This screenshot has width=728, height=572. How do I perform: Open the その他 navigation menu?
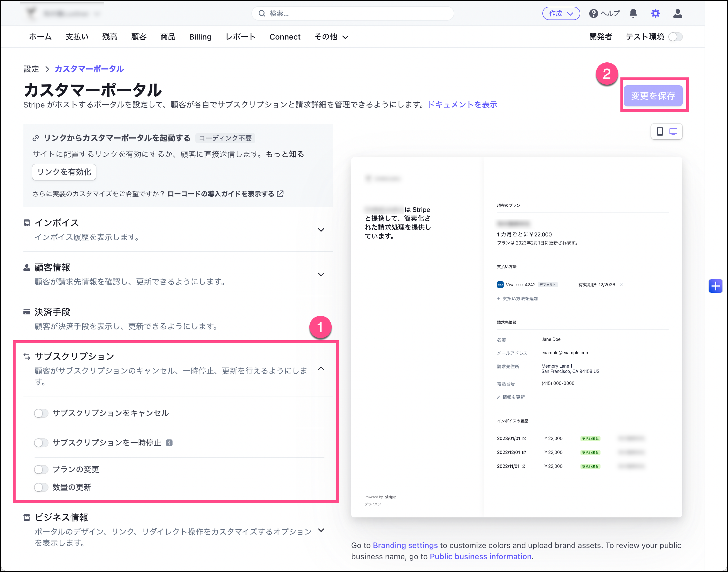[x=331, y=37]
